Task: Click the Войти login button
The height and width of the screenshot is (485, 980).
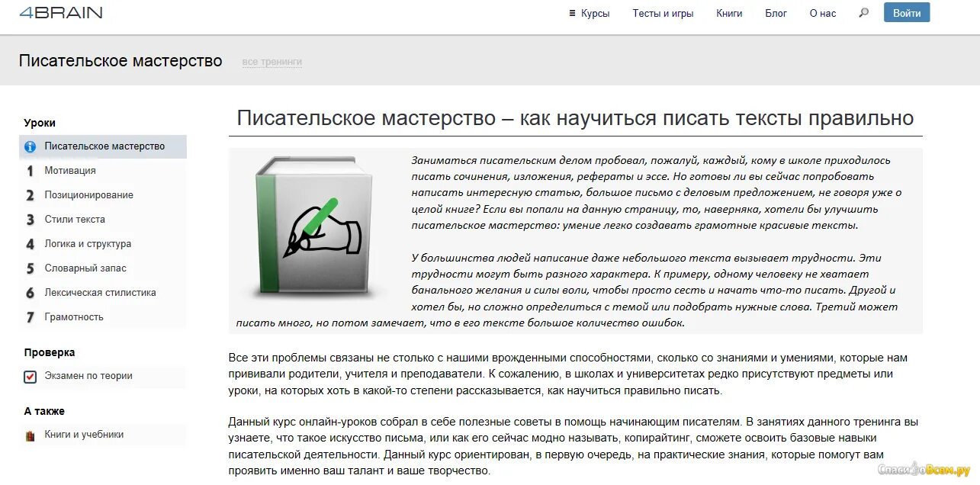Action: point(907,13)
